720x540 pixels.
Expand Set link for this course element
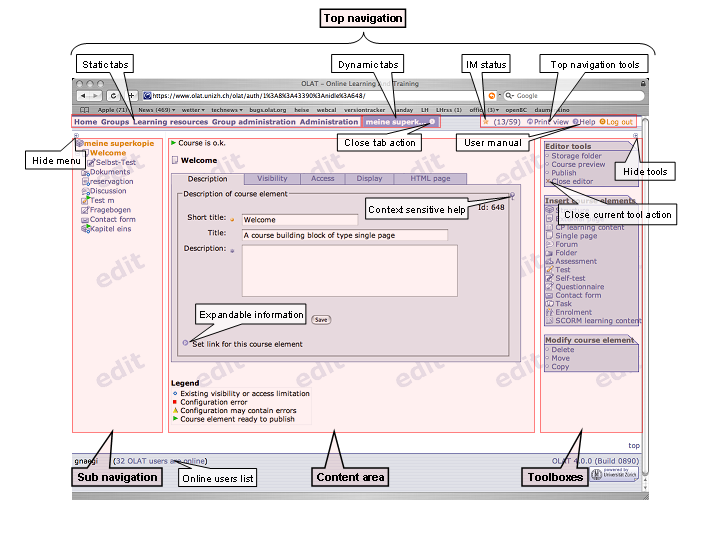[186, 343]
